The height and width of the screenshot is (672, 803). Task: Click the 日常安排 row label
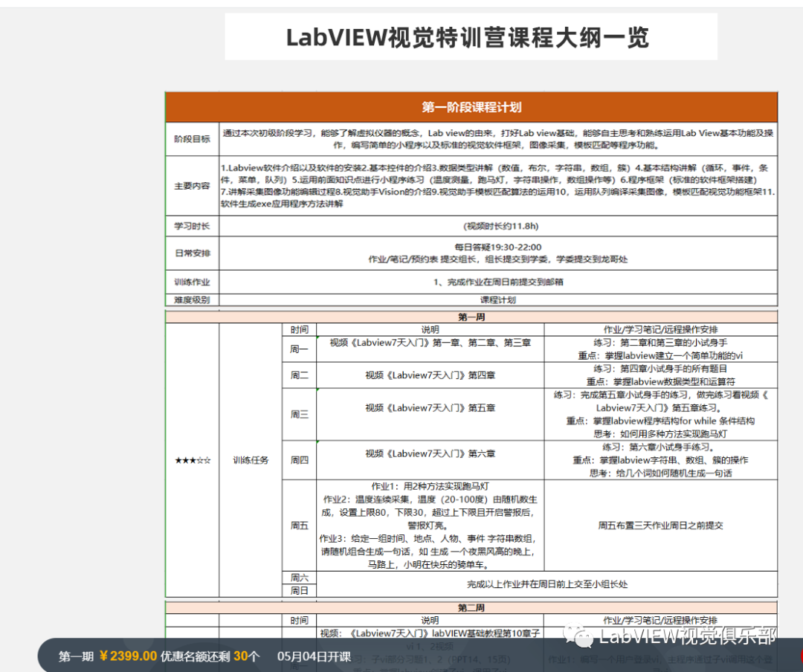point(192,253)
